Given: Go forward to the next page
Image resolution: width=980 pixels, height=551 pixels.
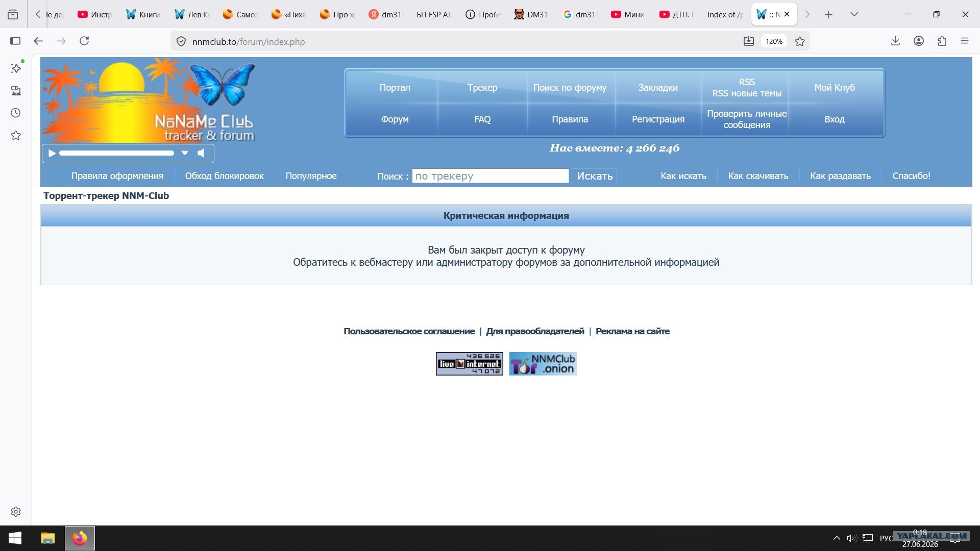Looking at the screenshot, I should [61, 41].
